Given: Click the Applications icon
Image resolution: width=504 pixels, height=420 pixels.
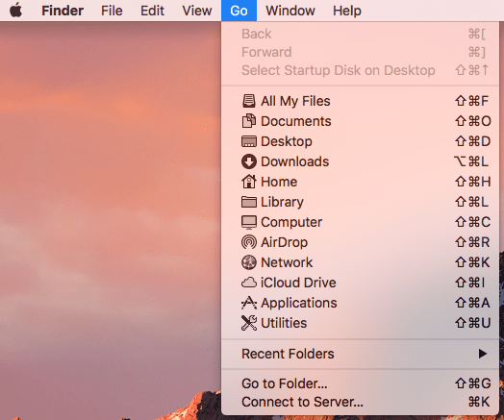Looking at the screenshot, I should [x=249, y=303].
